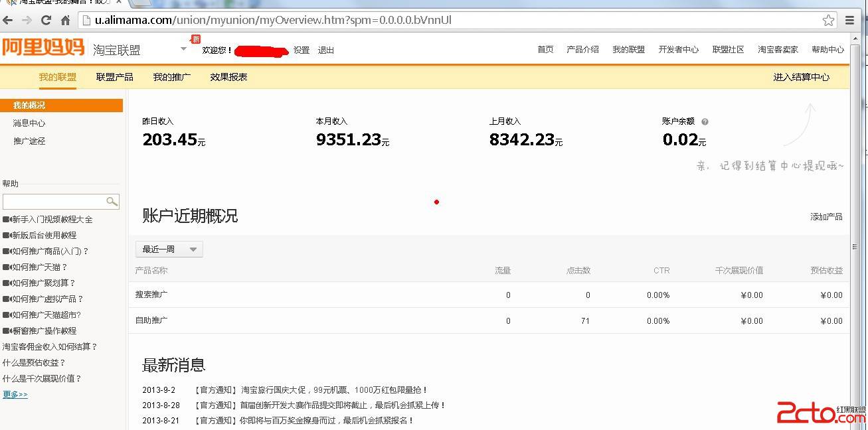Screen dimensions: 868x430
Task: Click the address bar URL
Action: (273, 20)
